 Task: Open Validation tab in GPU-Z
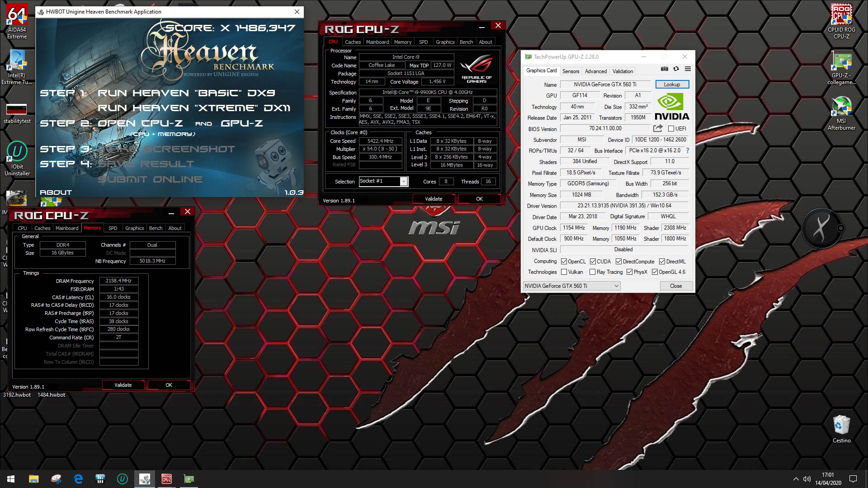(x=623, y=71)
